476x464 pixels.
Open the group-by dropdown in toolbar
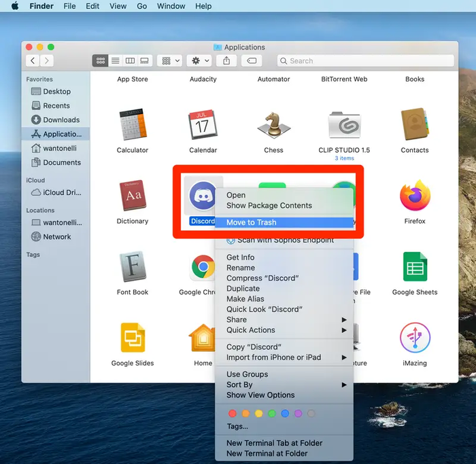coord(170,60)
